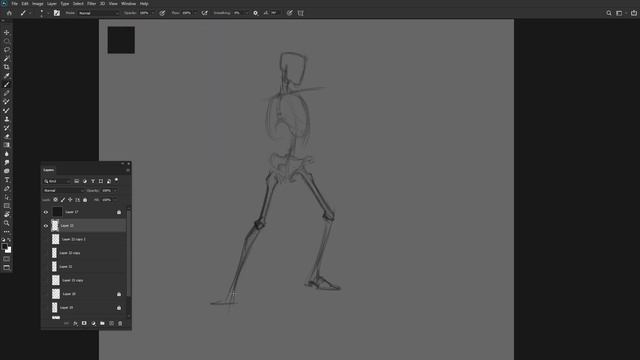Select the Hand tool
The width and height of the screenshot is (640, 360).
point(7,214)
